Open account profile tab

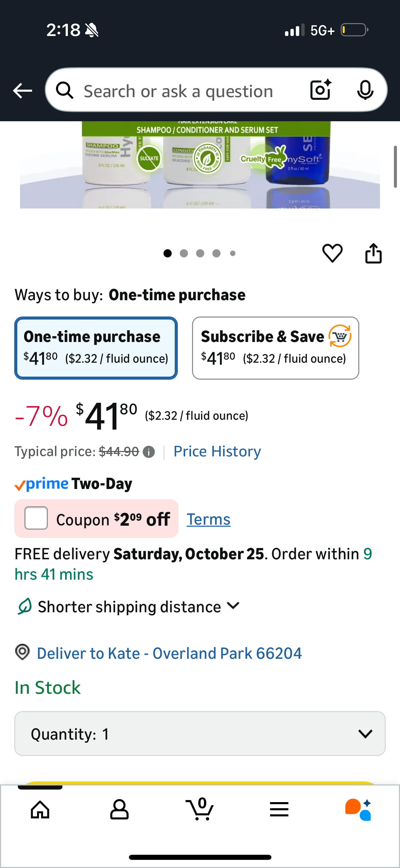(119, 809)
